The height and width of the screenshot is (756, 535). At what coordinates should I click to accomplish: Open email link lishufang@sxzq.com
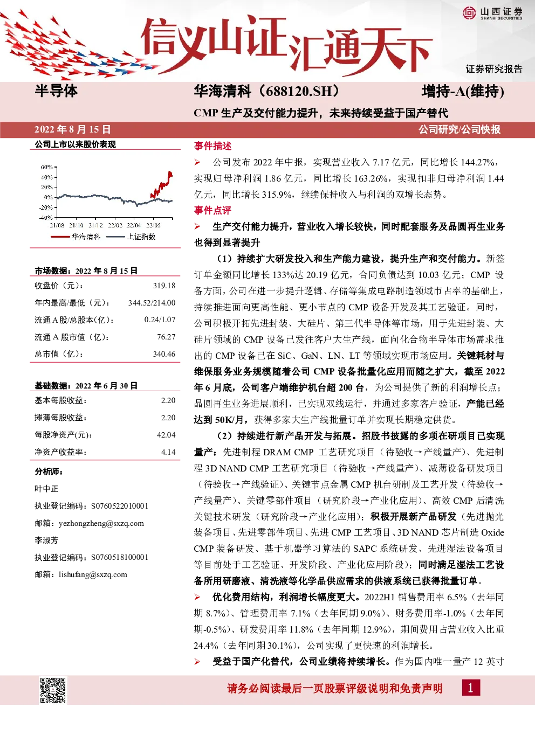(x=93, y=574)
